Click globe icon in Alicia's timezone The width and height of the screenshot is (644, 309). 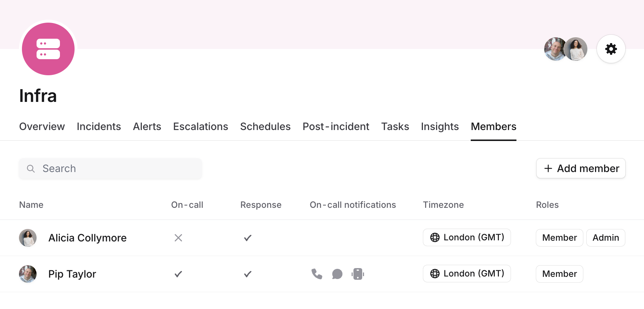[435, 238]
